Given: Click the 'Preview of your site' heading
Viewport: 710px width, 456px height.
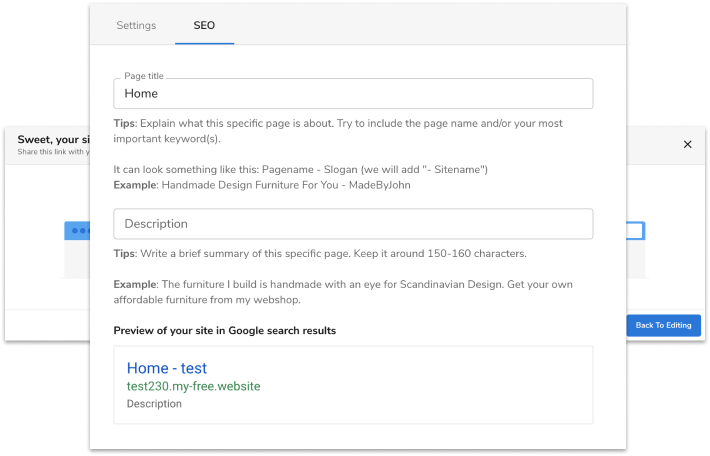Looking at the screenshot, I should (x=224, y=330).
